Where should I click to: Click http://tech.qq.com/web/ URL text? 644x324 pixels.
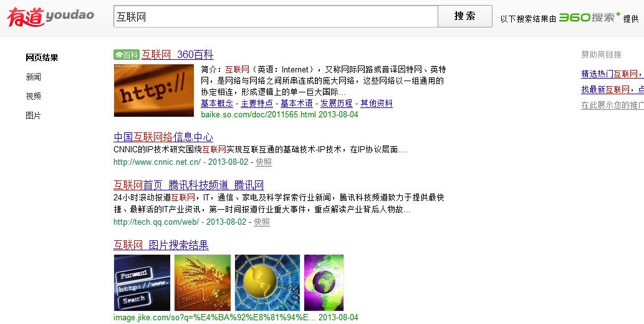pyautogui.click(x=156, y=222)
